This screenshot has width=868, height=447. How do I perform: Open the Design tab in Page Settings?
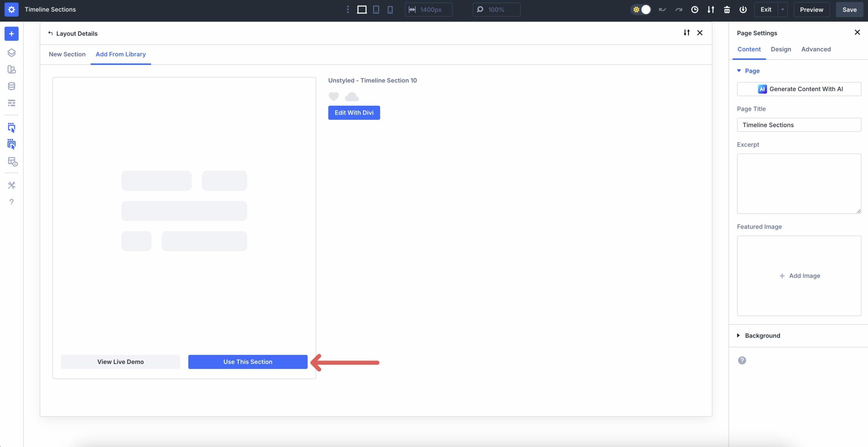pyautogui.click(x=781, y=49)
